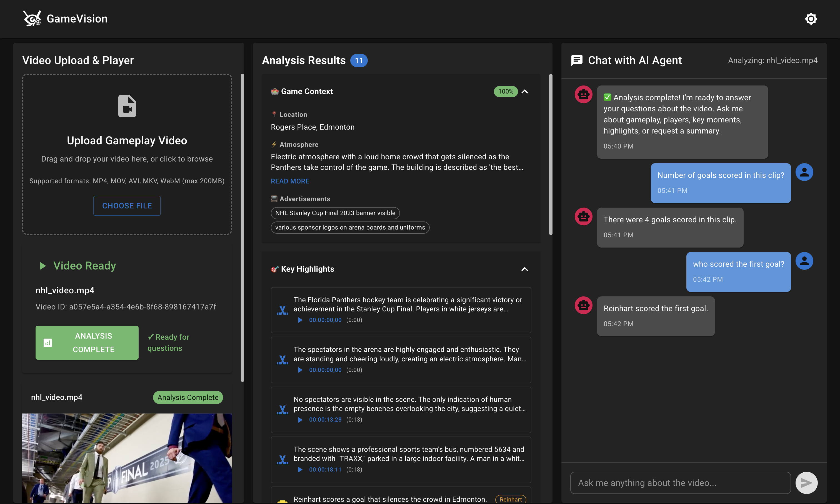840x504 pixels.
Task: Click the chat message input field
Action: 680,483
